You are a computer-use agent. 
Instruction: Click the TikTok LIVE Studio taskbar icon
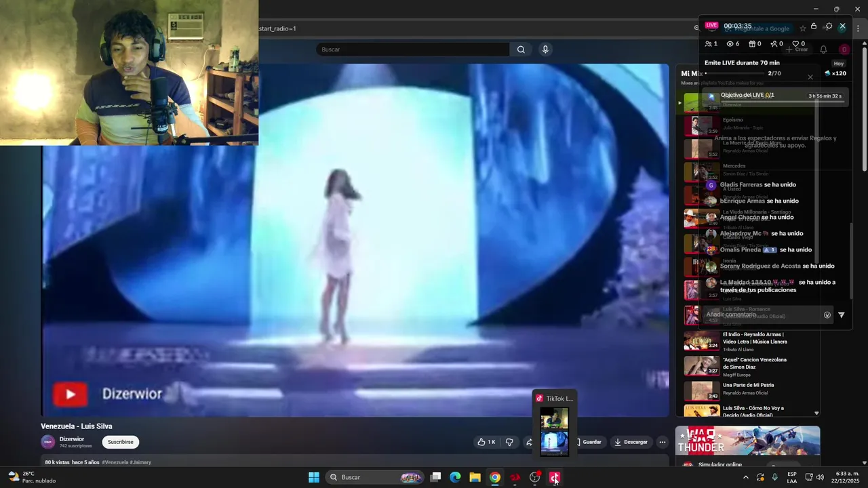coord(555,477)
